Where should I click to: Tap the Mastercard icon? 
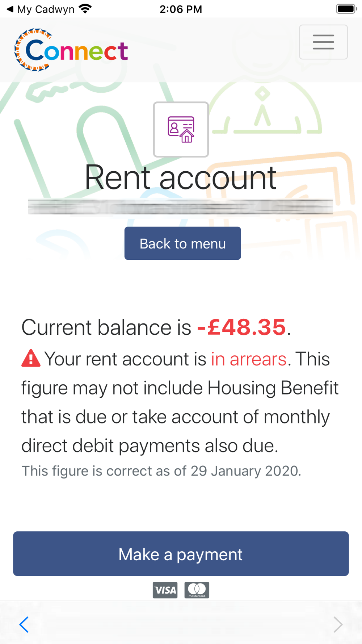(x=197, y=590)
